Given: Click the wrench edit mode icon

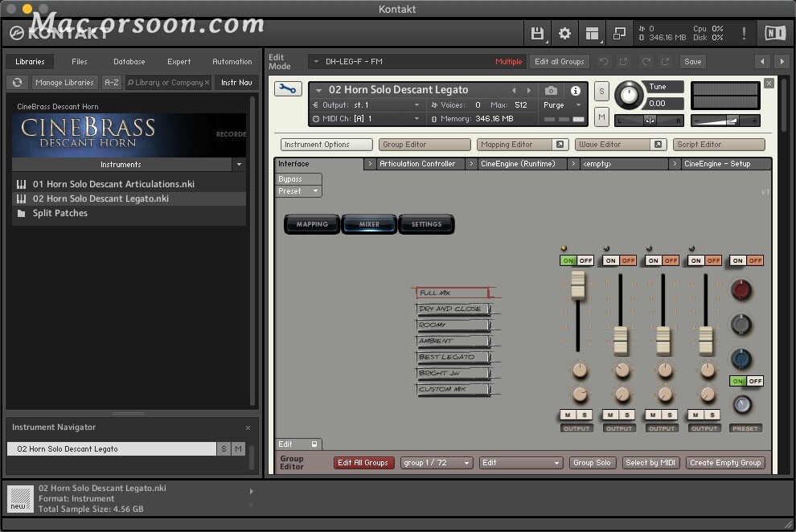Looking at the screenshot, I should point(288,89).
